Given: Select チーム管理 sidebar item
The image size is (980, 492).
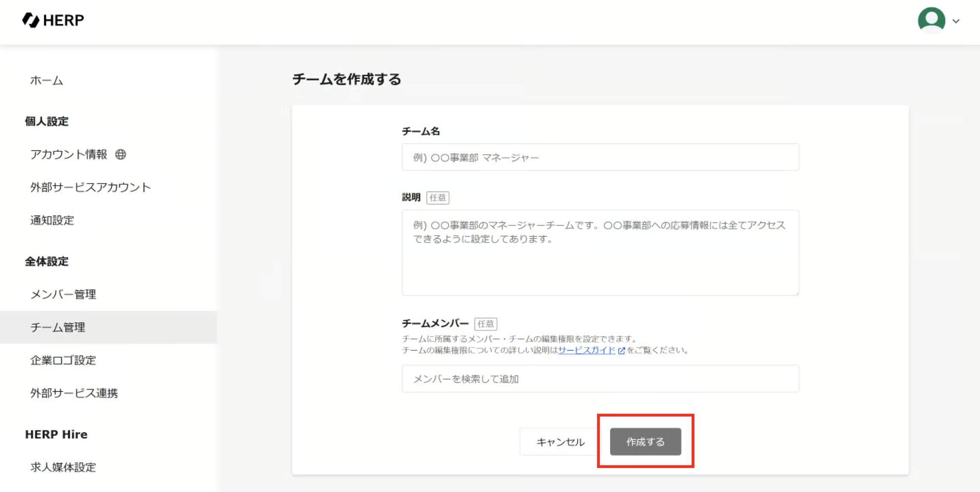Looking at the screenshot, I should pyautogui.click(x=58, y=327).
